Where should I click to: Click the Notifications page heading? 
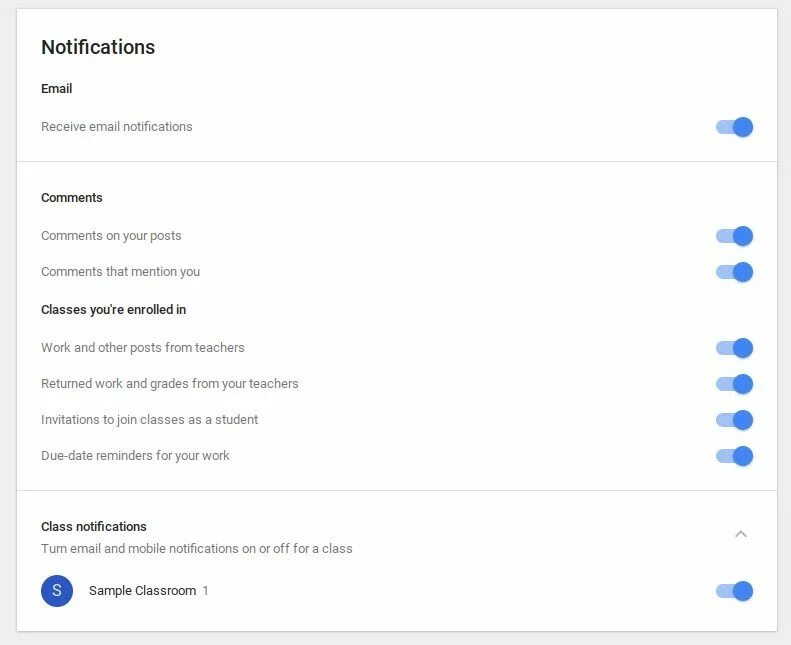(x=98, y=47)
